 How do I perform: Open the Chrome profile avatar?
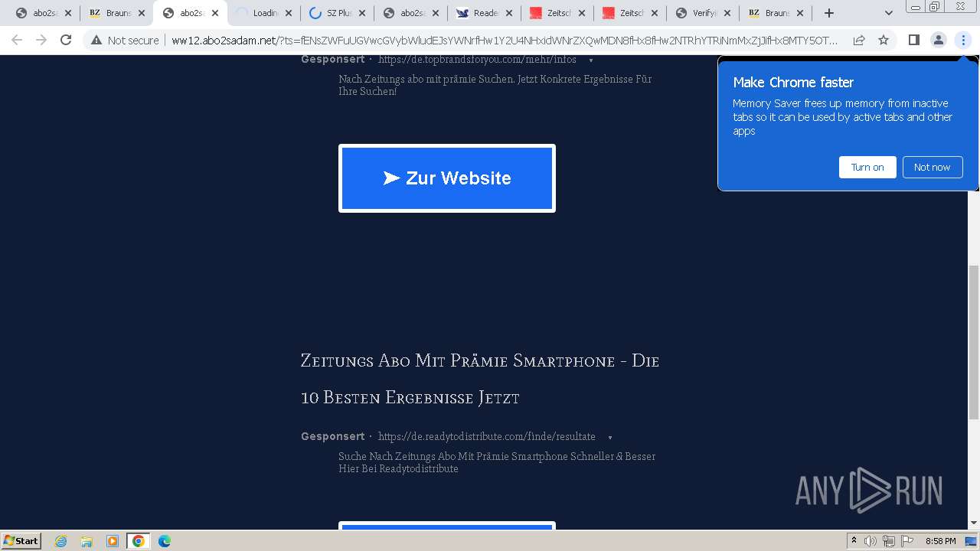(x=938, y=40)
